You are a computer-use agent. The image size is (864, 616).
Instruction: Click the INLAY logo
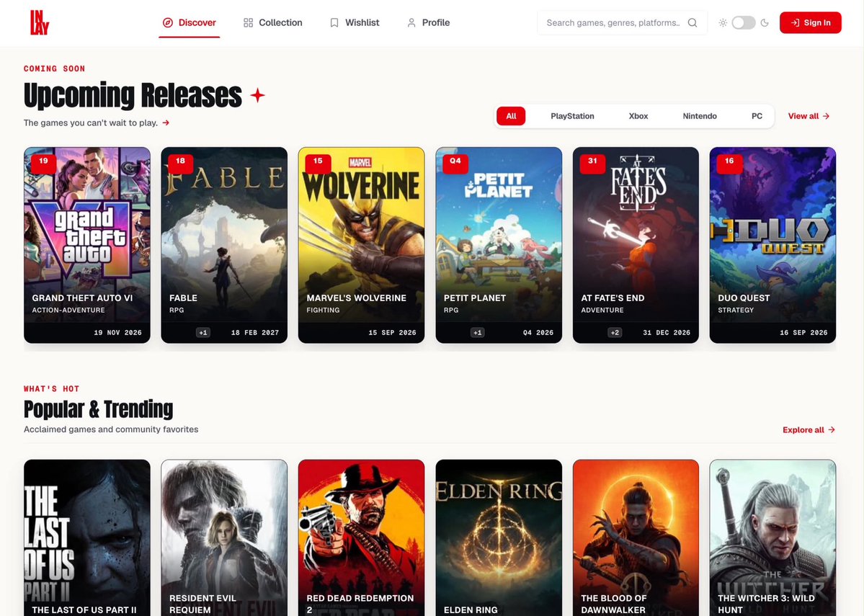click(x=40, y=22)
